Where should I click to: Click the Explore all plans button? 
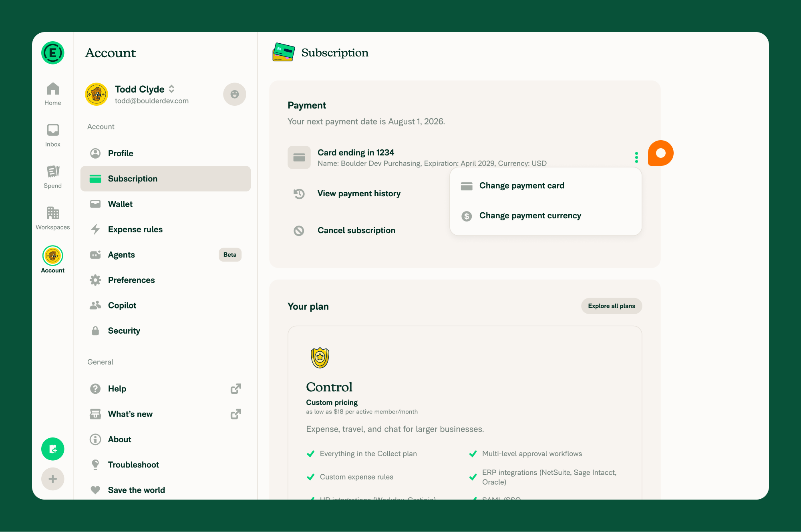coord(612,306)
